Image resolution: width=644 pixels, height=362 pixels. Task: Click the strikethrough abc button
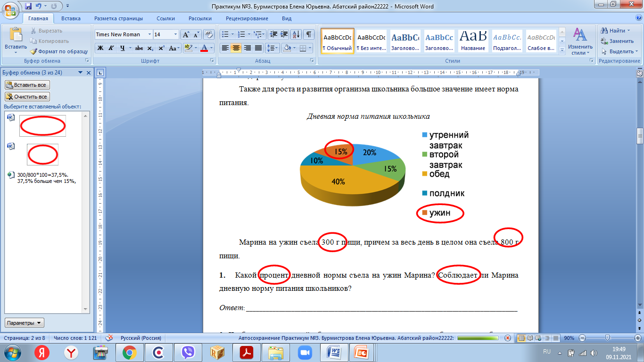click(x=139, y=48)
